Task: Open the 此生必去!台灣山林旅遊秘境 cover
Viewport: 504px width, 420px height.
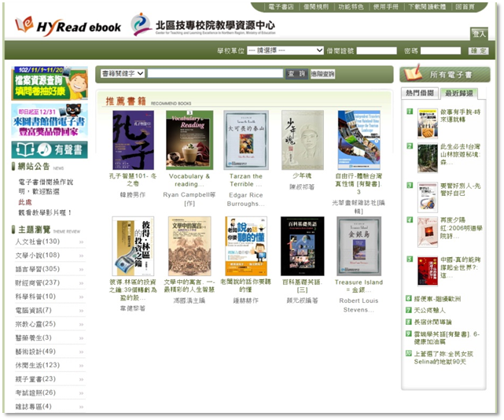Action: tap(428, 158)
